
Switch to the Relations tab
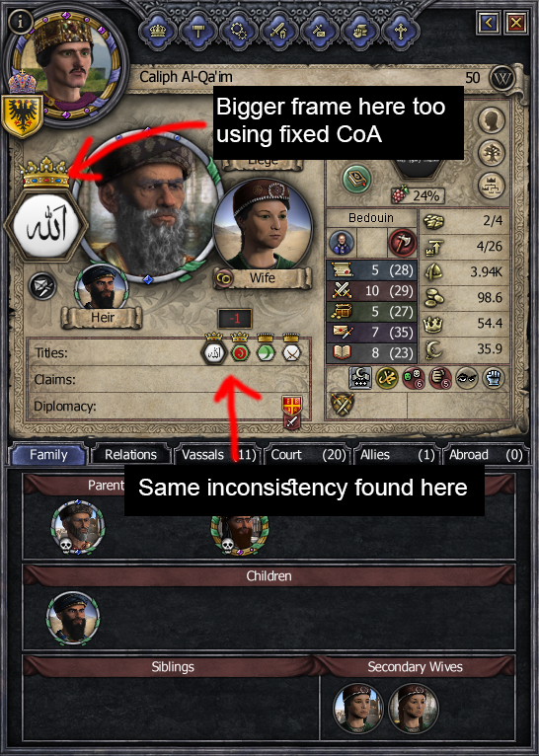[130, 455]
